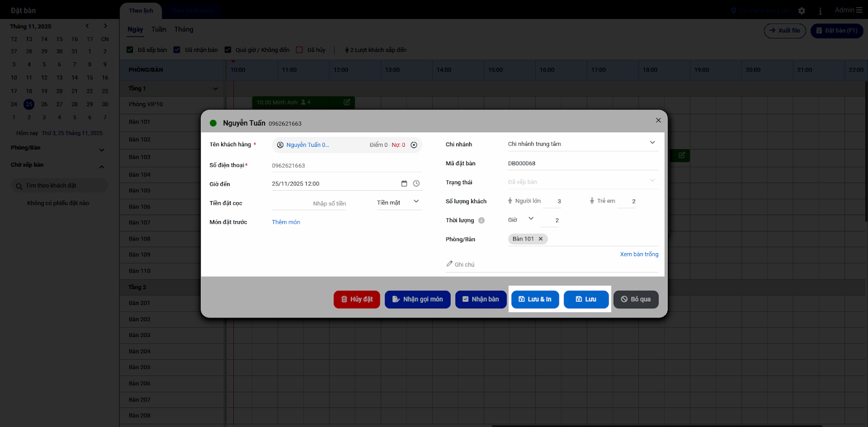Image resolution: width=868 pixels, height=427 pixels.
Task: Open the Thêm món link
Action: click(286, 222)
